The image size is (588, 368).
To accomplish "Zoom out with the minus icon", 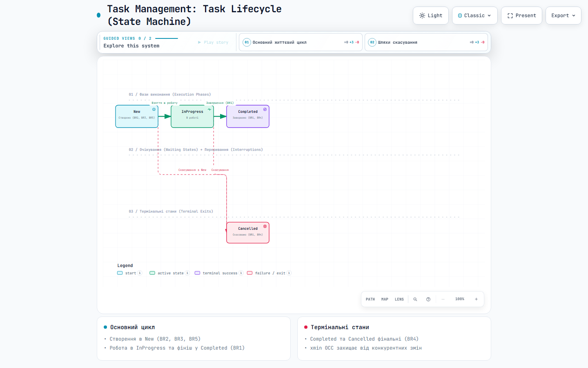I will coord(443,299).
